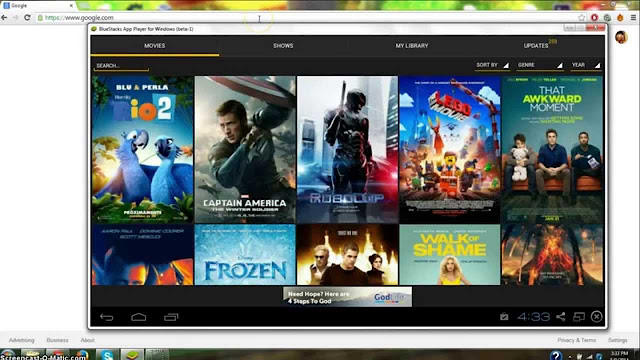Click the fullscreen icon in BlueStacks bar
This screenshot has width=640, height=360.
[579, 317]
